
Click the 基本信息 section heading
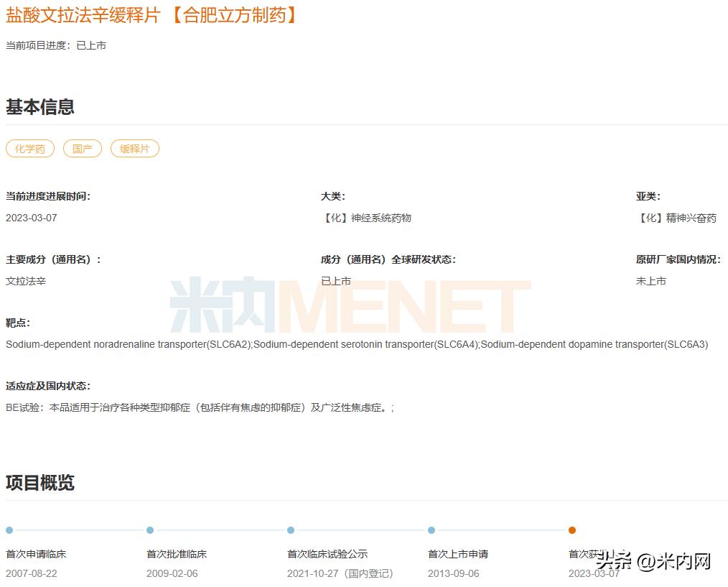(x=40, y=107)
